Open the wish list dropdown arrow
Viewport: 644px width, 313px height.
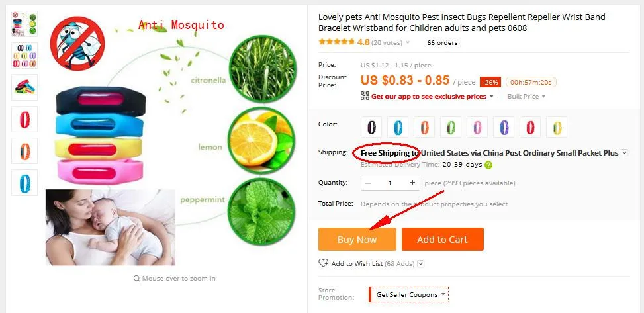pos(421,264)
